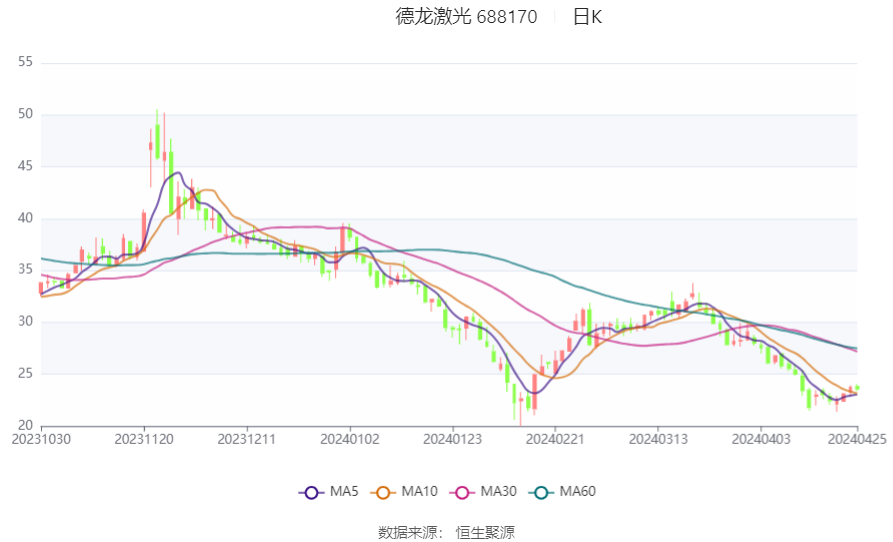
Task: Click the MA10 orange legend circle marker
Action: 384,492
